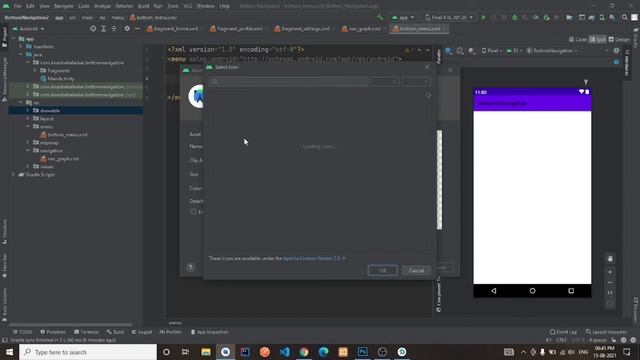Open the Pixel device selector dropdown
This screenshot has width=640, height=360.
click(449, 18)
